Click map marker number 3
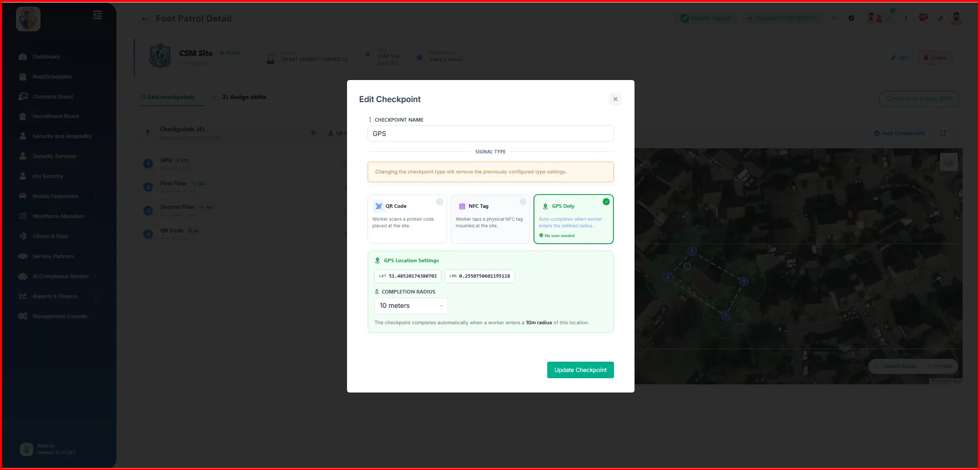This screenshot has width=980, height=470. pos(726,316)
